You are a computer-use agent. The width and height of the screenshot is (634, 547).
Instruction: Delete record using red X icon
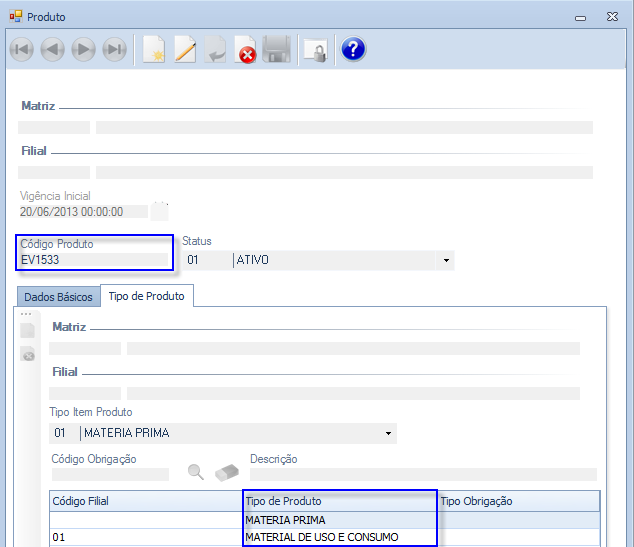pos(245,50)
